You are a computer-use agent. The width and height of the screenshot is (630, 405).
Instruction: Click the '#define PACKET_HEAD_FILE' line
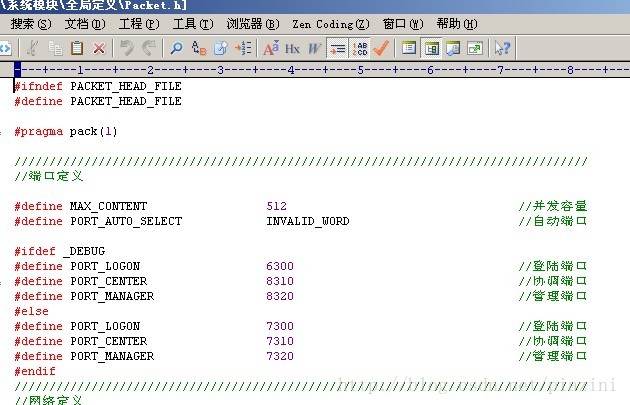click(98, 101)
